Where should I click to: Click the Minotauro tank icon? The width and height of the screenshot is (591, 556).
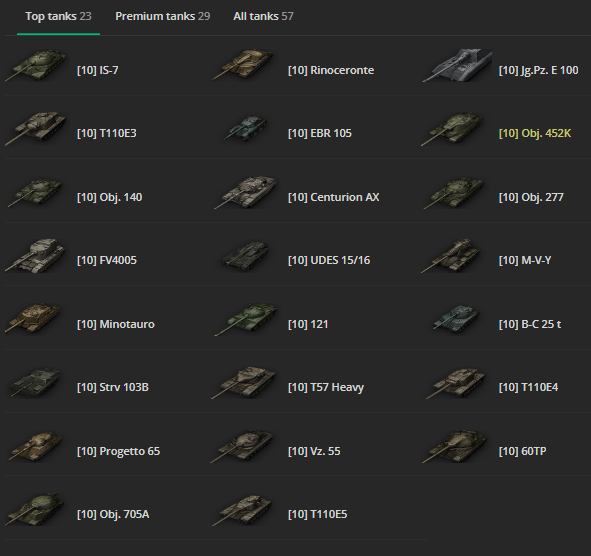coord(34,319)
